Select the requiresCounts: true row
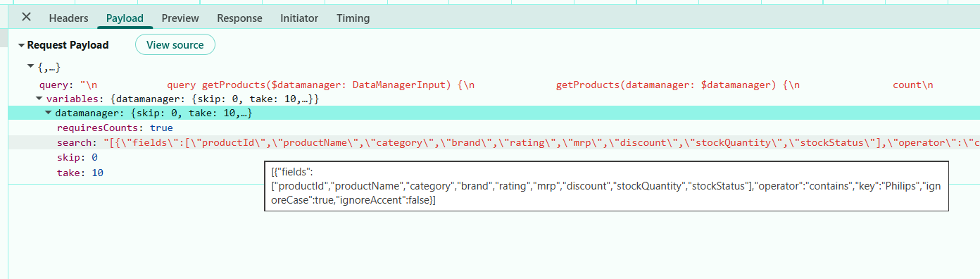This screenshot has width=980, height=279. (x=494, y=128)
